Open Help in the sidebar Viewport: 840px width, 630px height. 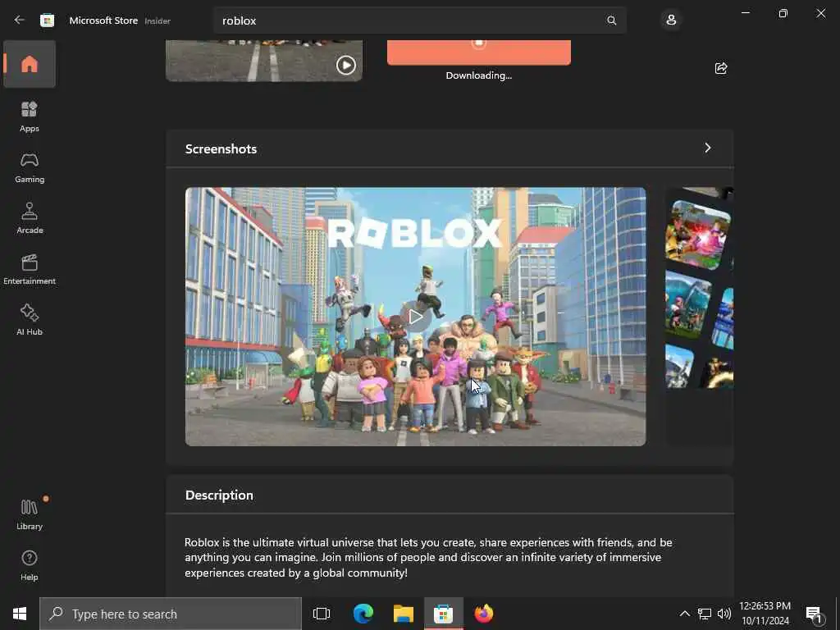click(x=30, y=565)
